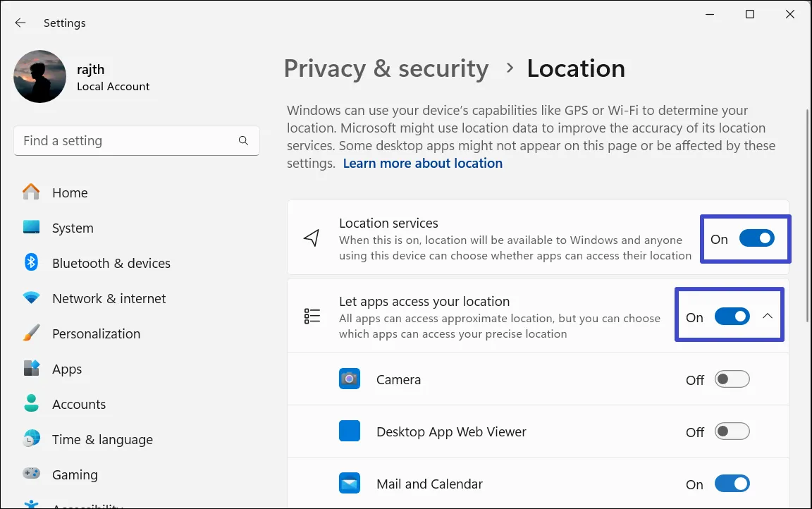The width and height of the screenshot is (812, 509).
Task: Click the Network & internet Wi-Fi icon
Action: click(31, 298)
